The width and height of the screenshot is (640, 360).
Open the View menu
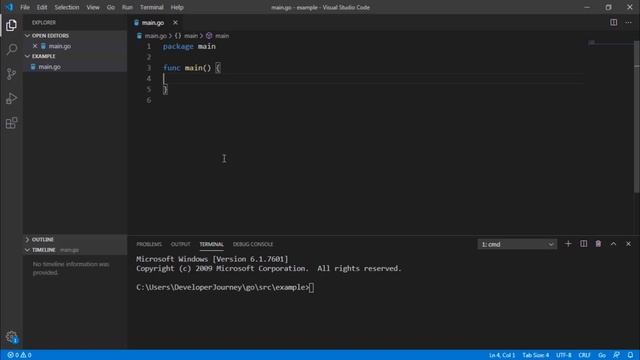click(93, 7)
